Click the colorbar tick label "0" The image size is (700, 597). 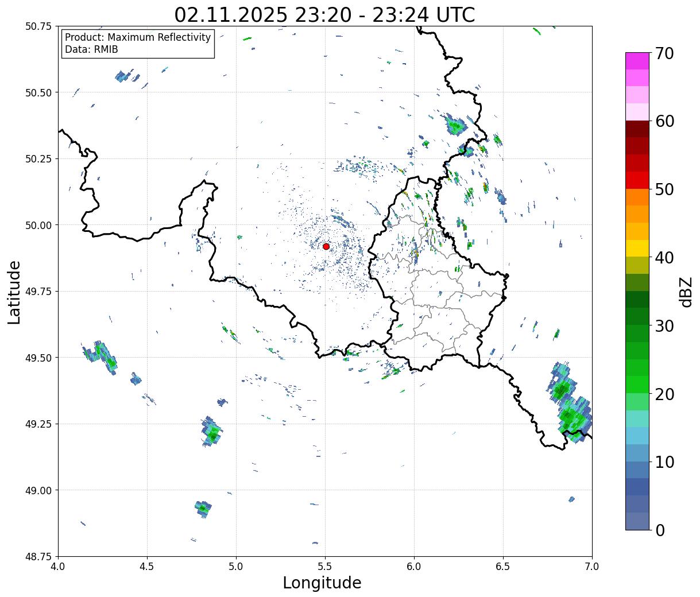(x=660, y=530)
